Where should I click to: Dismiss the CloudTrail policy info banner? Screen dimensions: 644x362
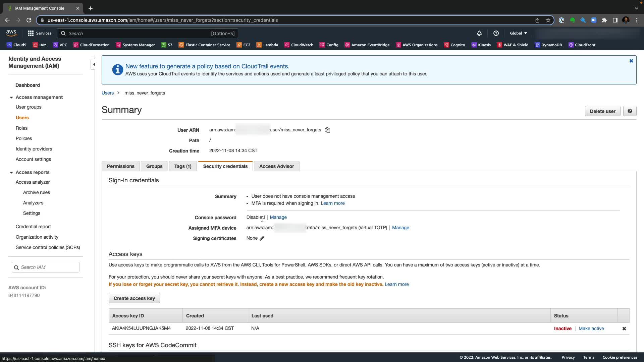(631, 61)
